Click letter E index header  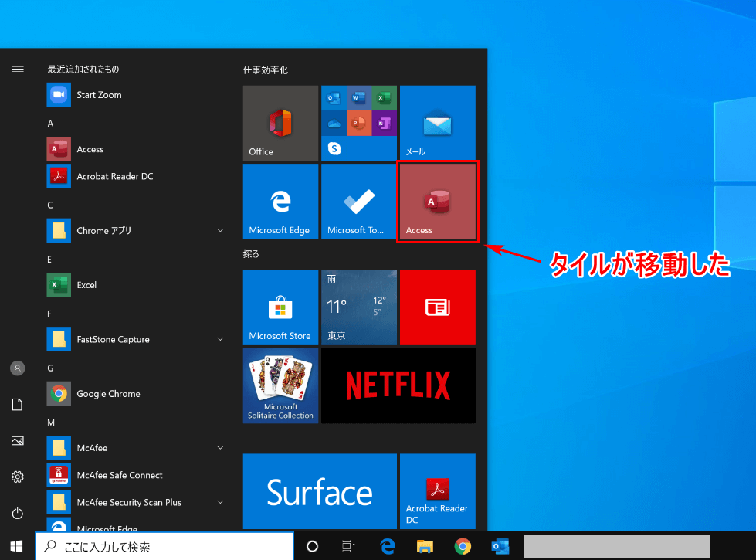tap(49, 260)
